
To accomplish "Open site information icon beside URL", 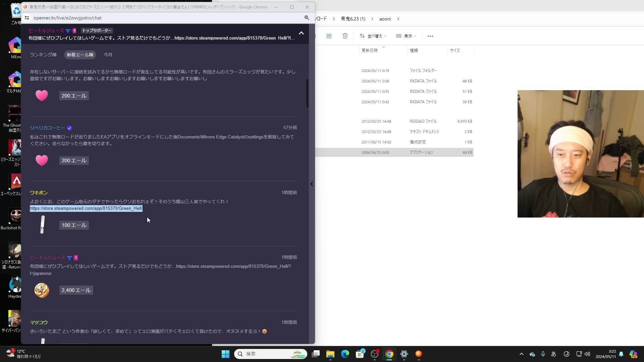I will point(27,18).
